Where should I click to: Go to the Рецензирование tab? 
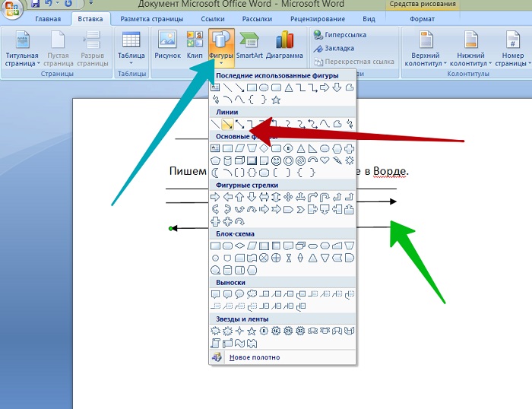pos(318,19)
